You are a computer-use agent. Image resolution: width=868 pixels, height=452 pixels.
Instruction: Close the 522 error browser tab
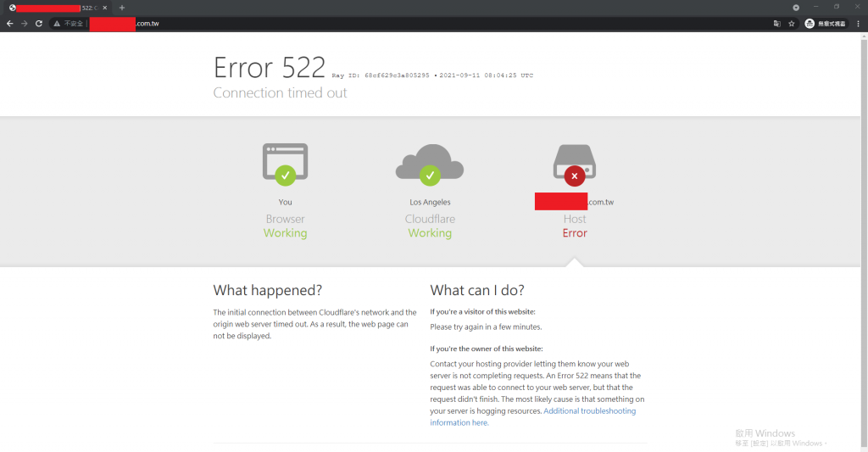pos(104,8)
